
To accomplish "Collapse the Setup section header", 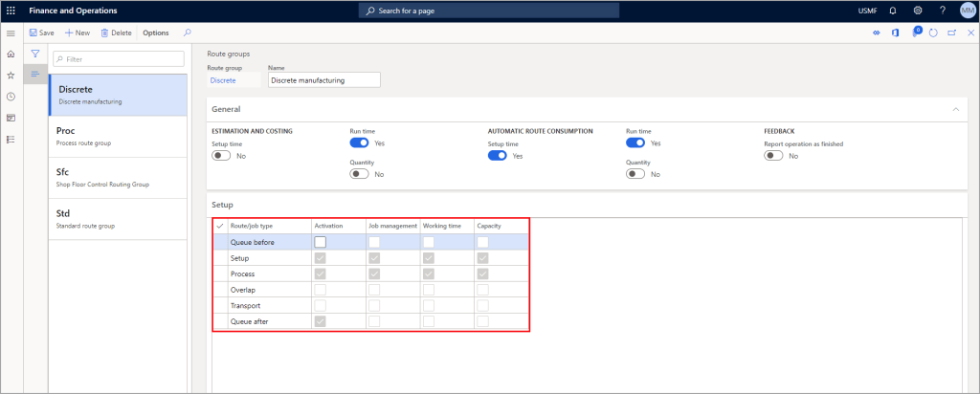I will (x=222, y=204).
